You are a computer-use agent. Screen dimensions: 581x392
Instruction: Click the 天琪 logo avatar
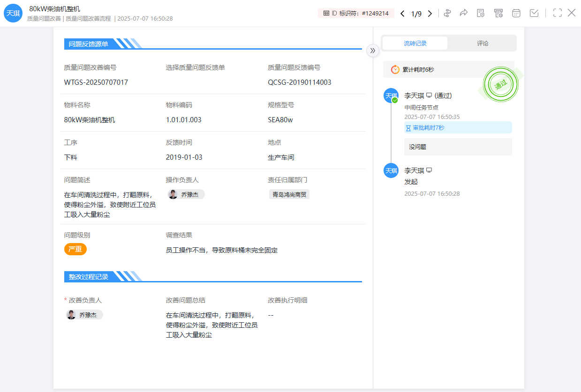(x=13, y=13)
